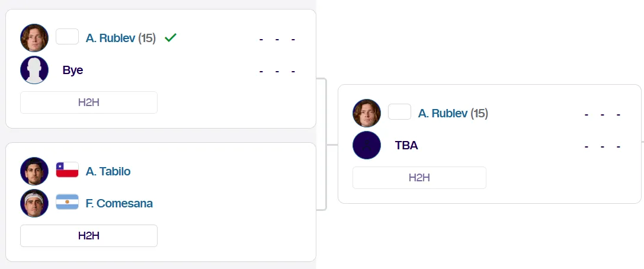Image resolution: width=644 pixels, height=269 pixels.
Task: Click the Bye placeholder silhouette avatar
Action: pos(34,70)
